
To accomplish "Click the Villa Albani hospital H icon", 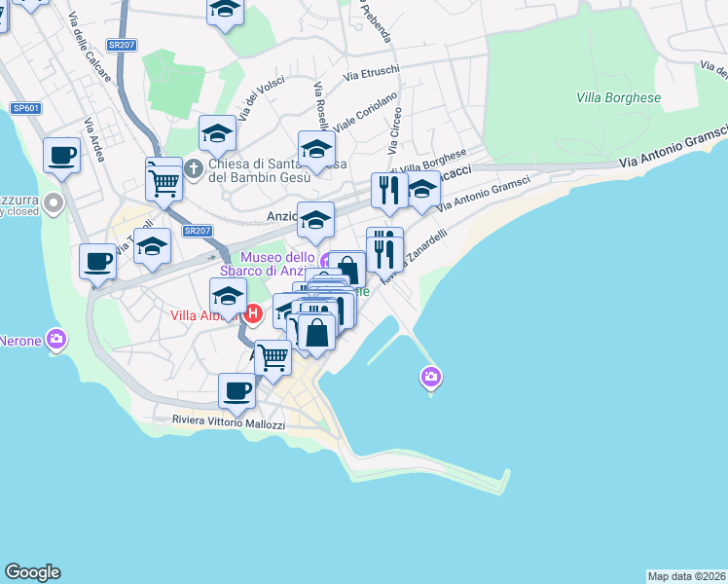I will tap(253, 314).
